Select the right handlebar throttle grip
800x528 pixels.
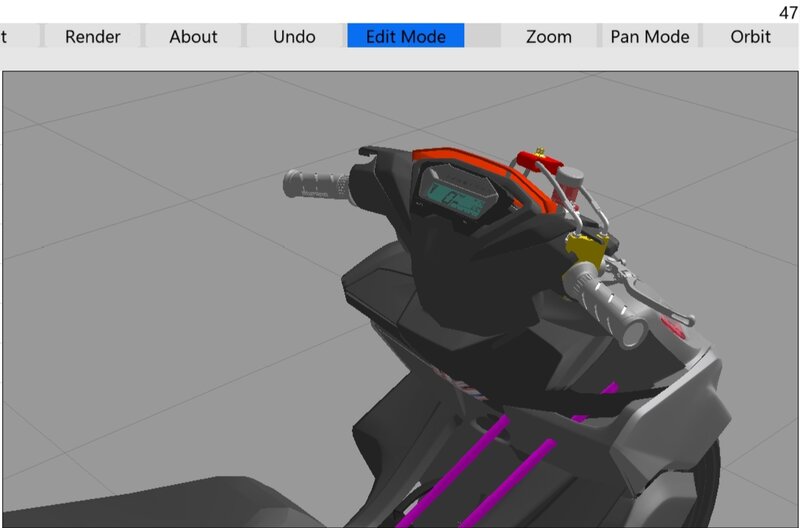pyautogui.click(x=606, y=304)
